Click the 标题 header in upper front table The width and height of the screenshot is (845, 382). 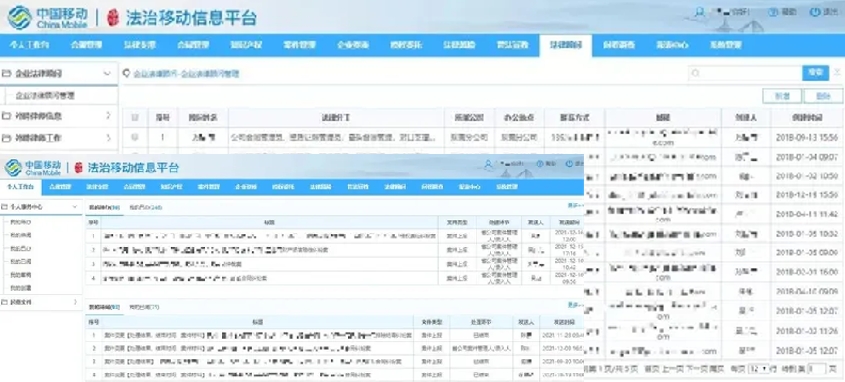[x=269, y=222]
